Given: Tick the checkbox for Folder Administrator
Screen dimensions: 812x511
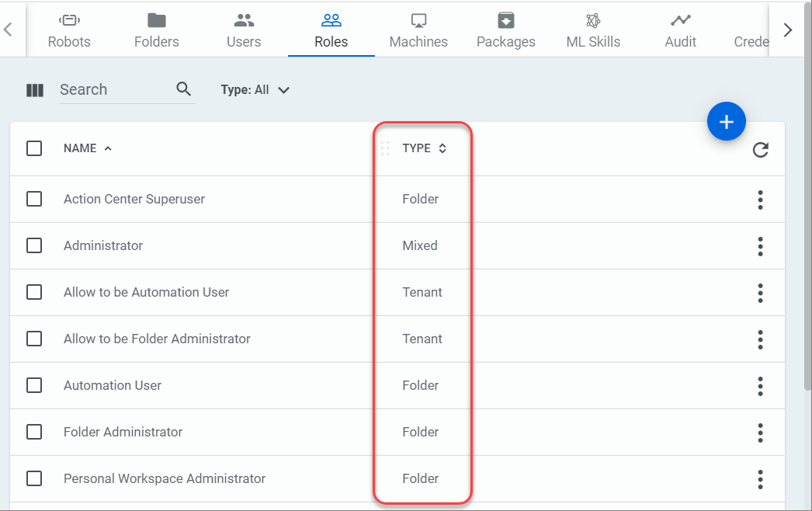Looking at the screenshot, I should (34, 432).
